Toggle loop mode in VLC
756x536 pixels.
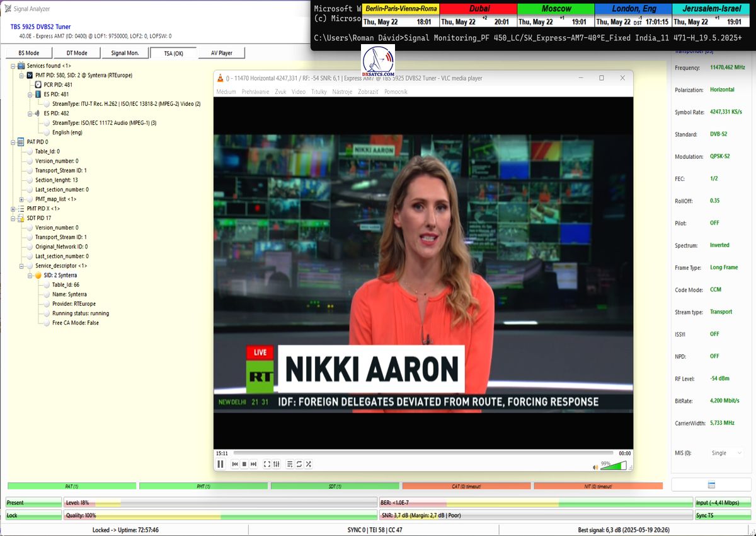pos(299,464)
